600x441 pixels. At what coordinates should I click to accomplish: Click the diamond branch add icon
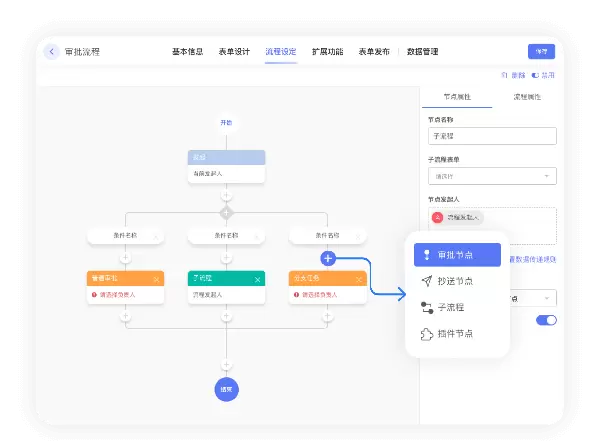[226, 212]
